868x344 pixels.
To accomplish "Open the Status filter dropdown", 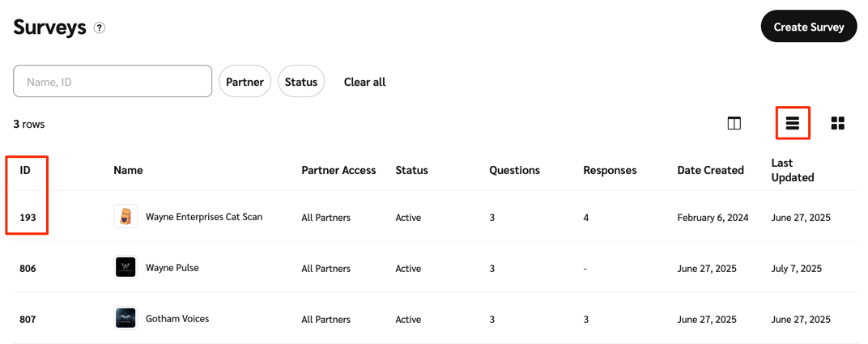I will pyautogui.click(x=300, y=82).
